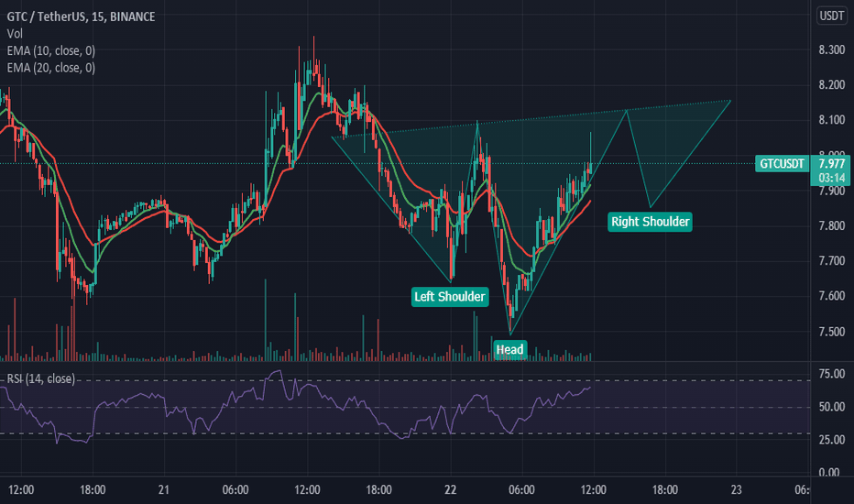Click the 75.00 RSI scale value
Viewport: 854px width, 504px height.
pyautogui.click(x=832, y=374)
